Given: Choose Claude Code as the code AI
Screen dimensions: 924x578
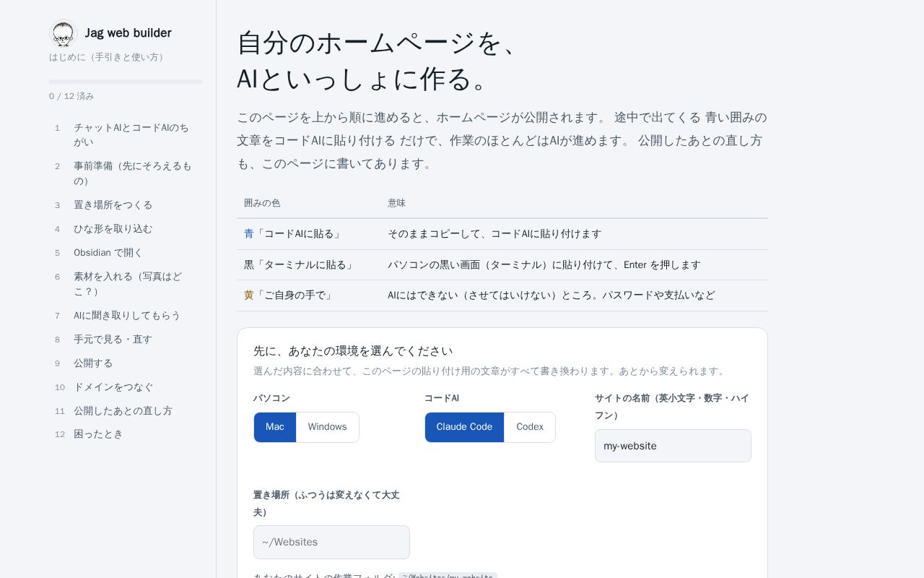Looking at the screenshot, I should pos(464,427).
